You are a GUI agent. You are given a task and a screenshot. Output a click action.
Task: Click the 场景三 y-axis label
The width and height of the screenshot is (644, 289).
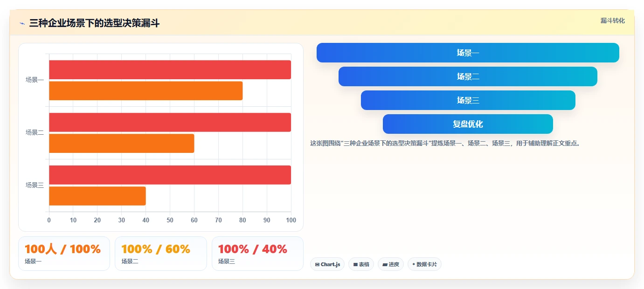pyautogui.click(x=35, y=185)
